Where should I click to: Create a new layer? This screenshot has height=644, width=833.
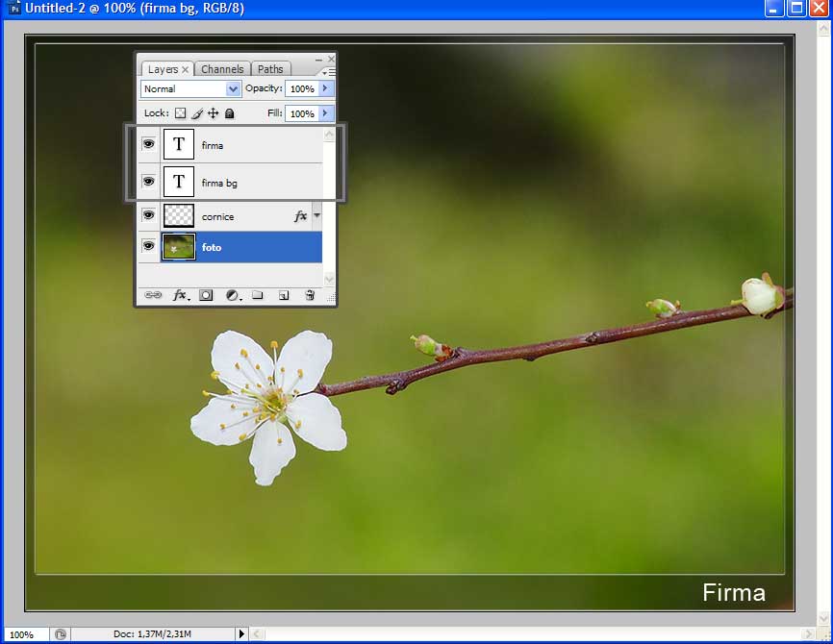(284, 295)
